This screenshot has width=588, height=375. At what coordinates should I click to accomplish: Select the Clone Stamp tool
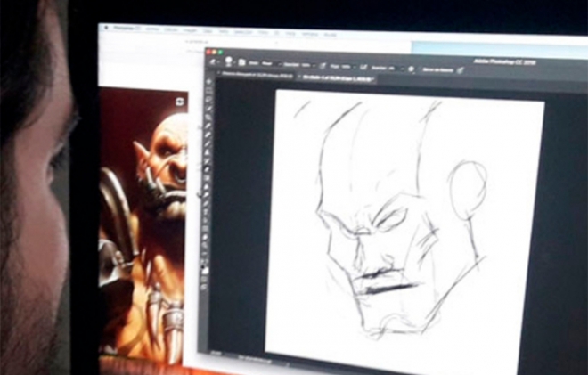click(208, 153)
